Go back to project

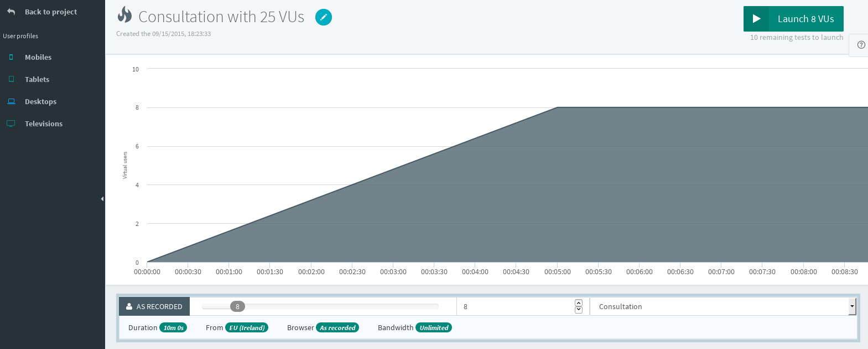pos(50,12)
